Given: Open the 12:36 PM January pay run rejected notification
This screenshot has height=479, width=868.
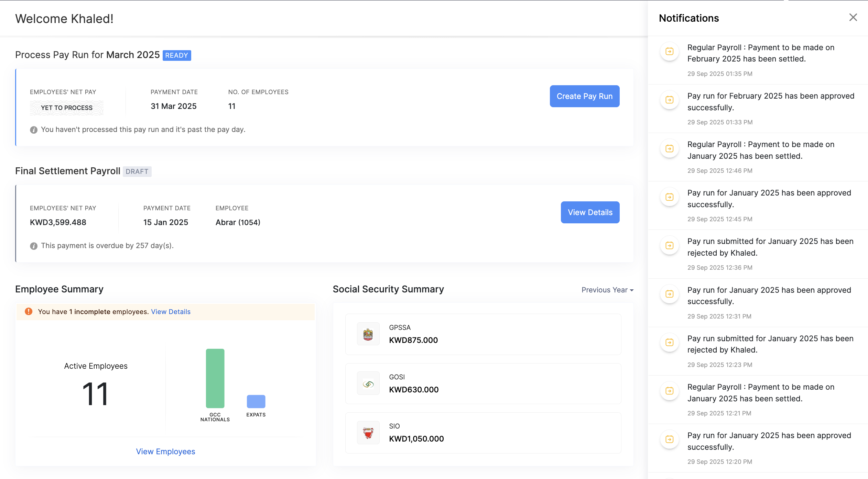Looking at the screenshot, I should [x=770, y=247].
